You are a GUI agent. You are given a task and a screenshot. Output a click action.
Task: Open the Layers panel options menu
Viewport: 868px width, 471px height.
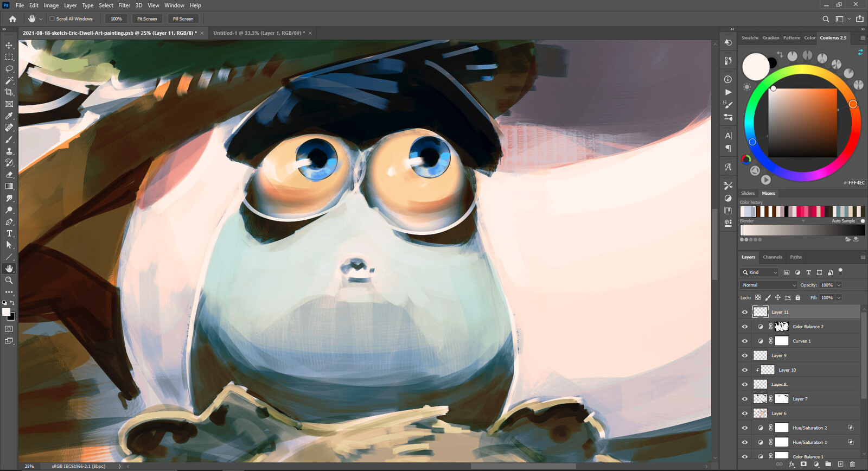coord(863,257)
